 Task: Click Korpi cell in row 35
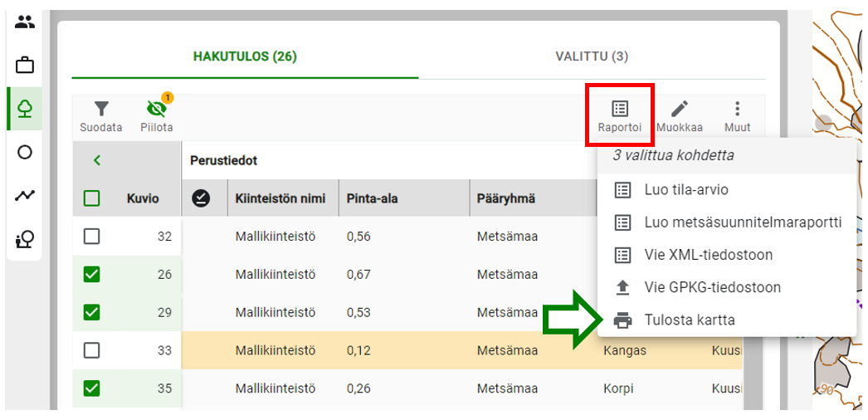coord(618,388)
